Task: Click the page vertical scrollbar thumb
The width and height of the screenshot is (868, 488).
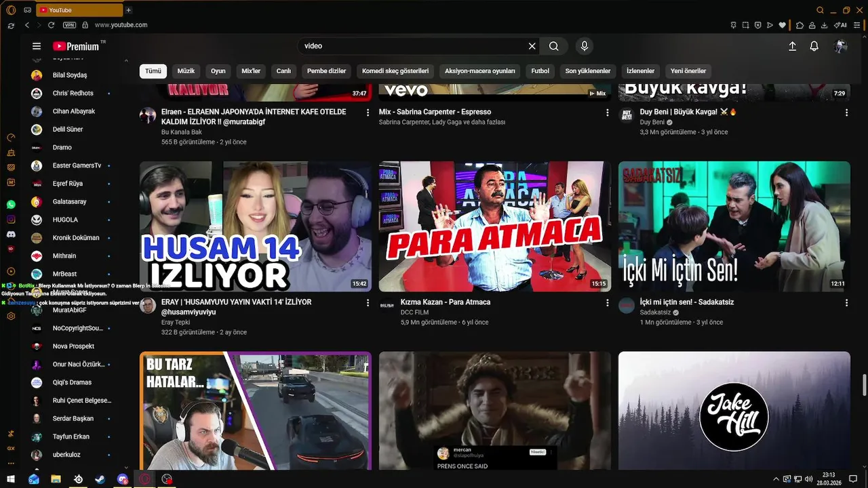Action: [864, 385]
